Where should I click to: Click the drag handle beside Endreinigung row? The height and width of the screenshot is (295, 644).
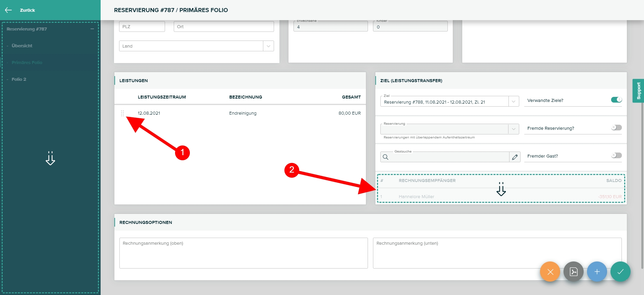tap(122, 113)
